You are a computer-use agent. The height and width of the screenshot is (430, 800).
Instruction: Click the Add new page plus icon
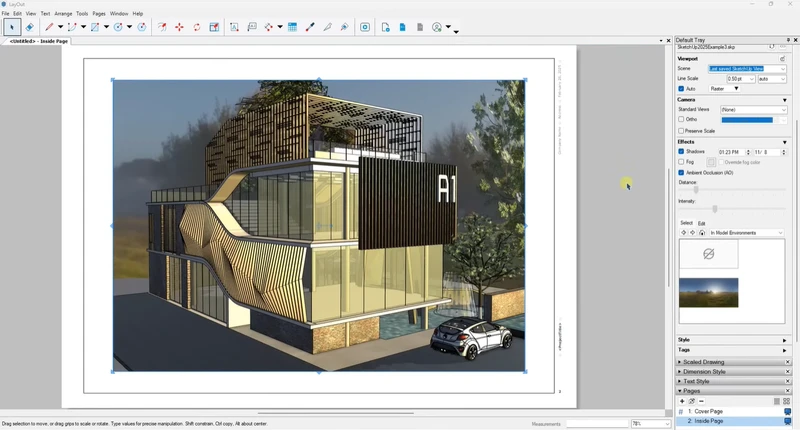(x=682, y=401)
